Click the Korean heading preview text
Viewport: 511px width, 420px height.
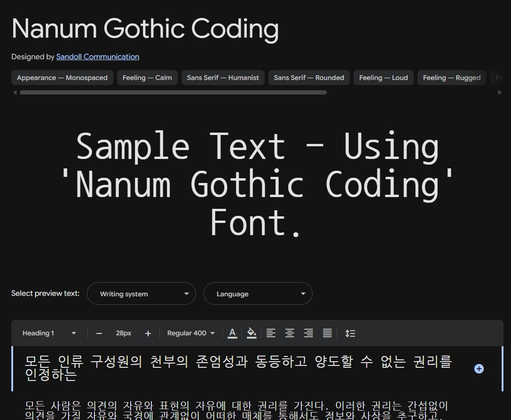tap(238, 368)
